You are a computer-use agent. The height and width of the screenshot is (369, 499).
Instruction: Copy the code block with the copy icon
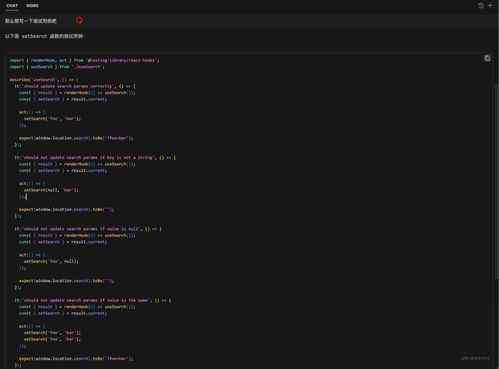coord(487,58)
